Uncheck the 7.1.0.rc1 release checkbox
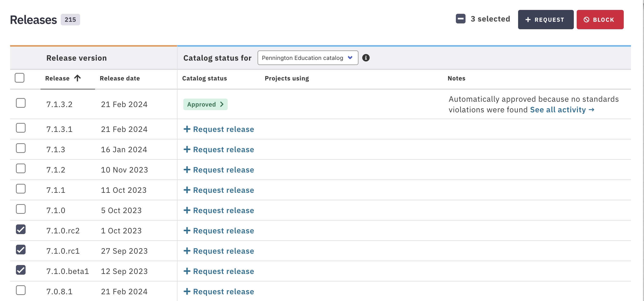644x301 pixels. click(21, 250)
